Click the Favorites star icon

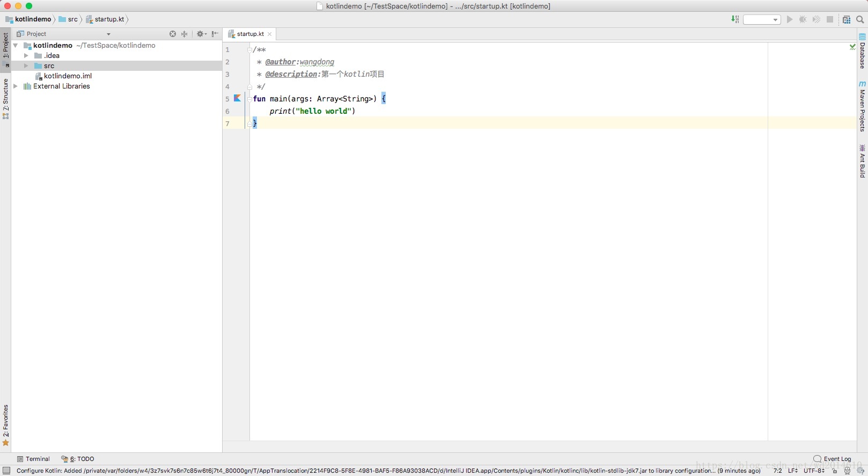[6, 443]
